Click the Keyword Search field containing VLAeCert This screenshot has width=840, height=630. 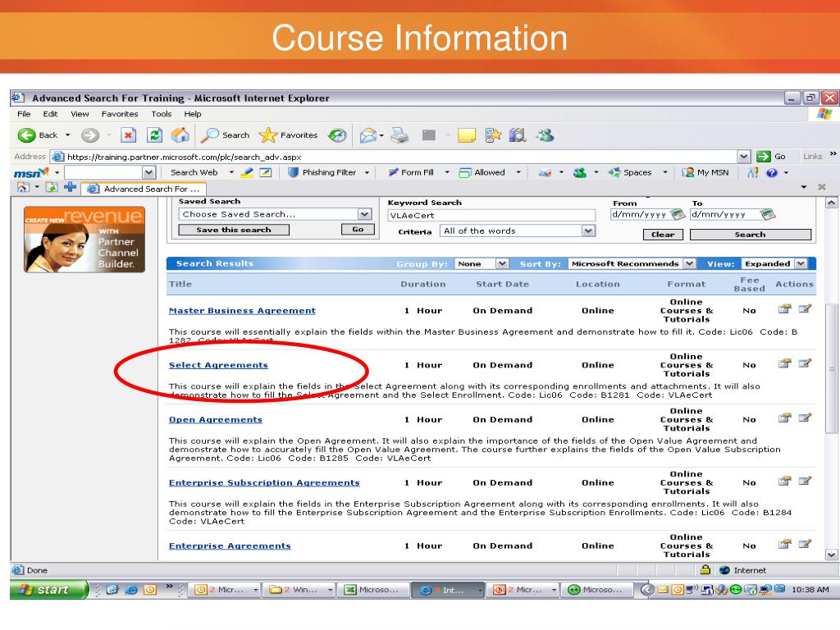pyautogui.click(x=491, y=216)
